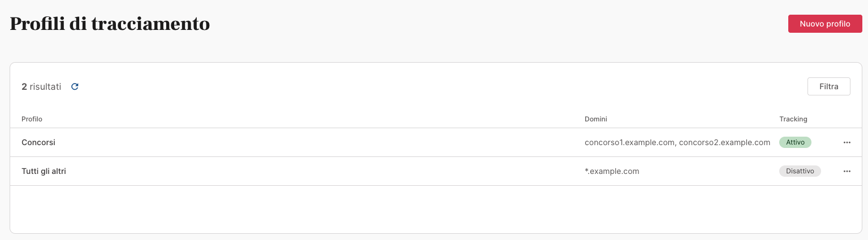The image size is (868, 240).
Task: Toggle the Disattivo tracking badge
Action: click(800, 171)
